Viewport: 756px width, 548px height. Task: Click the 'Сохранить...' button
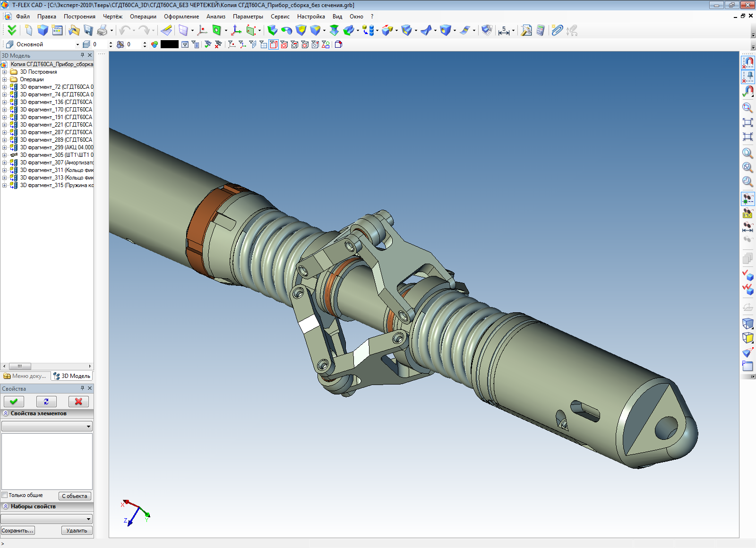click(x=17, y=531)
